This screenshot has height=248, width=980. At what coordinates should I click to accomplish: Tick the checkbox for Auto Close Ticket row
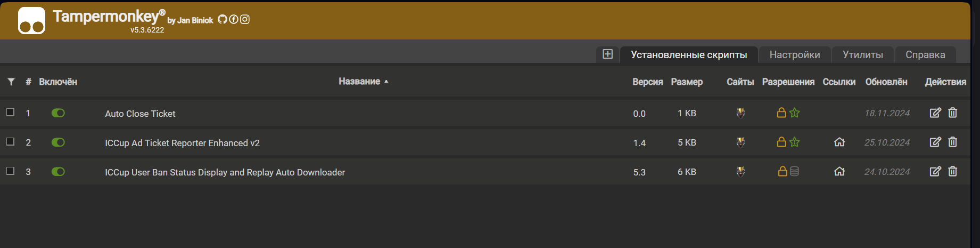click(10, 112)
